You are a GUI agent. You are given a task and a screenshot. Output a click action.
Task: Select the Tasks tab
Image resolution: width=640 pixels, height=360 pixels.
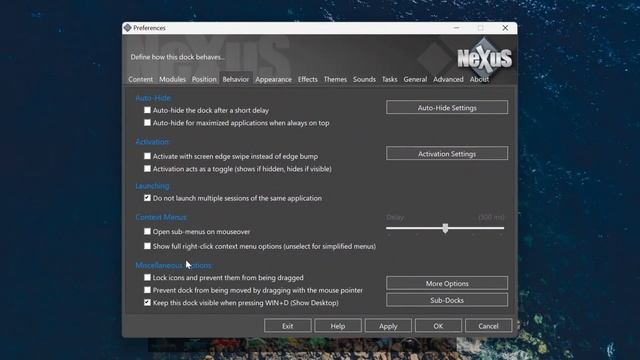pos(389,79)
